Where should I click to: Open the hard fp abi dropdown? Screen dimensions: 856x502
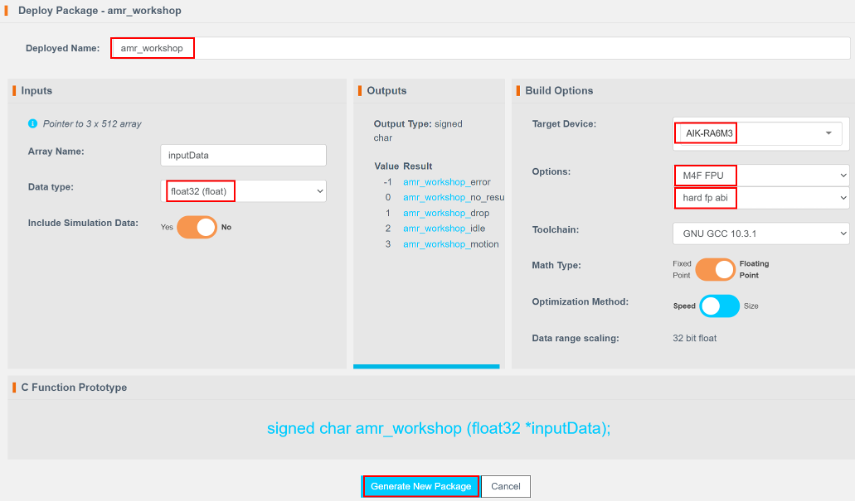coord(760,198)
